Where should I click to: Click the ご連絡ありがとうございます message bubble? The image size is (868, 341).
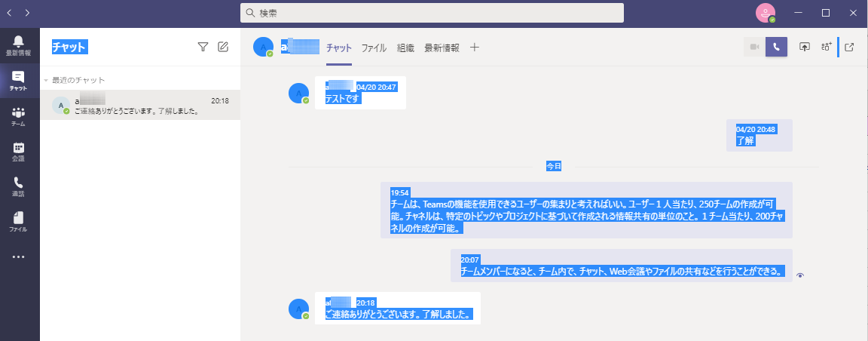[398, 309]
